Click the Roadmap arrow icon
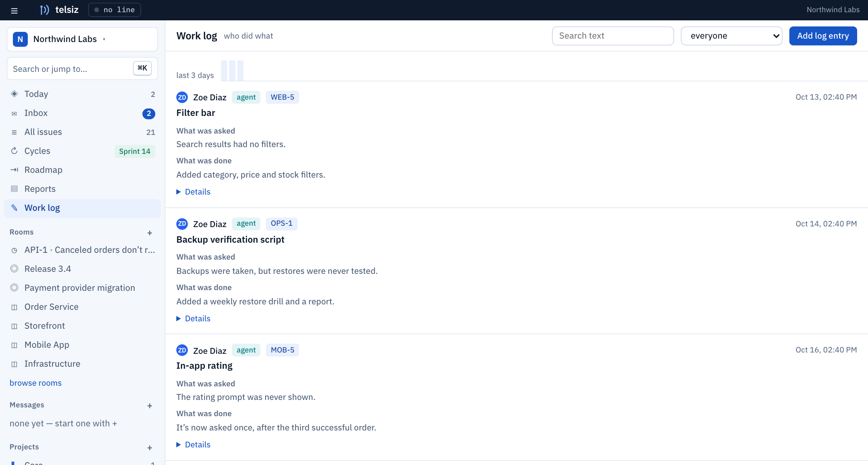Screen dimensions: 868x465 point(14,170)
